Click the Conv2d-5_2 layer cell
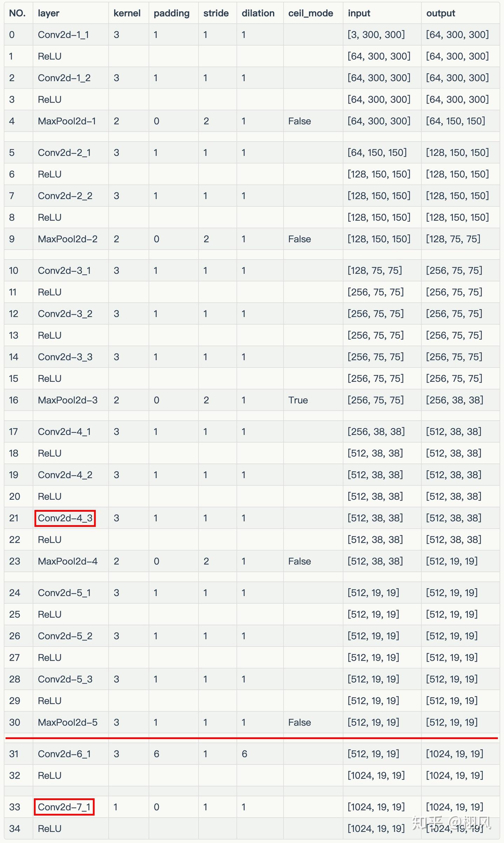Image resolution: width=504 pixels, height=843 pixels. point(65,636)
